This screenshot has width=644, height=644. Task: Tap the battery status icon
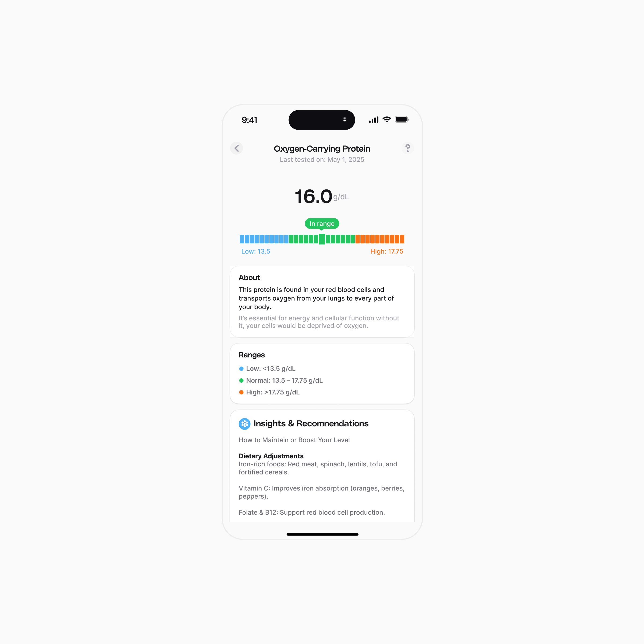(402, 119)
